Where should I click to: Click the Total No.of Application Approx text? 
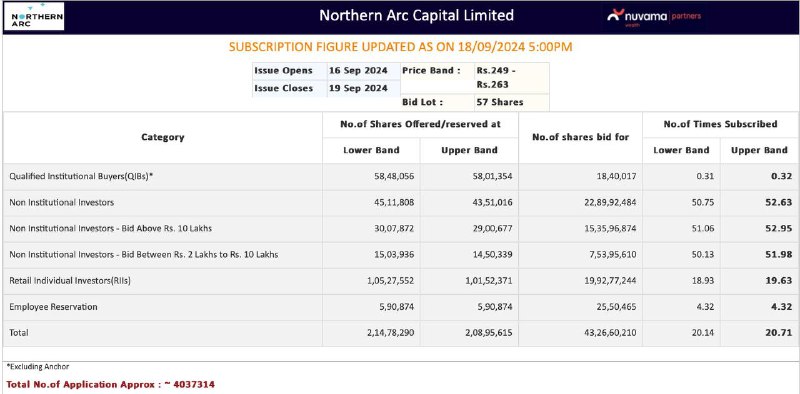click(110, 384)
